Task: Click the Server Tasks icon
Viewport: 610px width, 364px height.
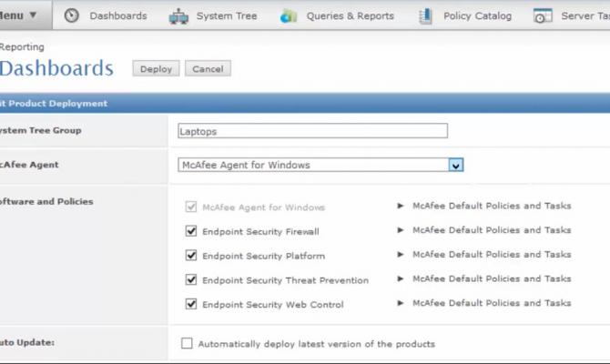Action: 543,15
